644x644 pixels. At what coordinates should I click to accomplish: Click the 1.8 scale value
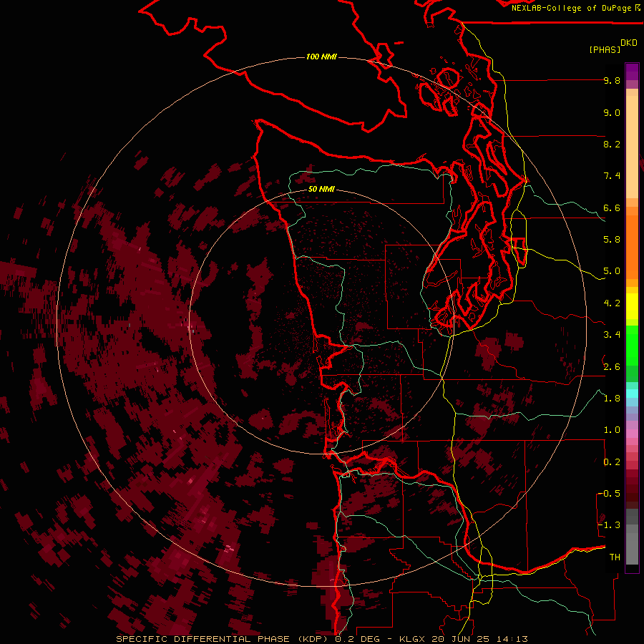click(x=612, y=399)
